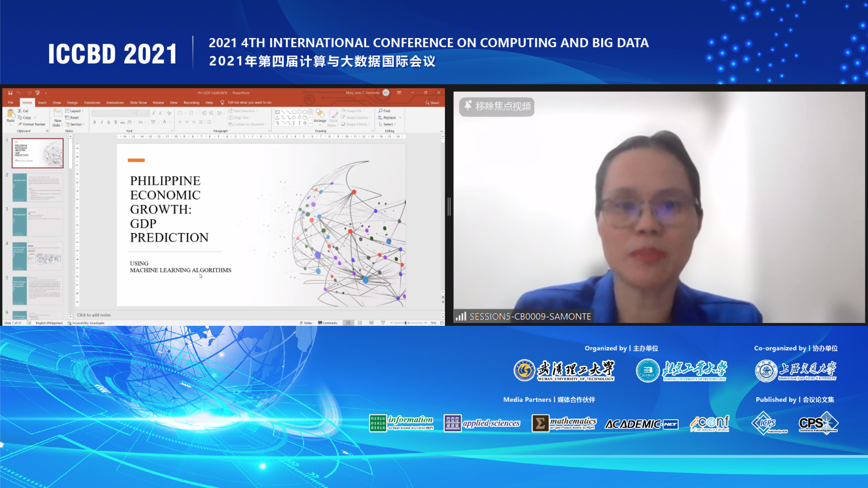Undo the last action in PowerPoint
This screenshot has height=488, width=868.
(x=19, y=93)
